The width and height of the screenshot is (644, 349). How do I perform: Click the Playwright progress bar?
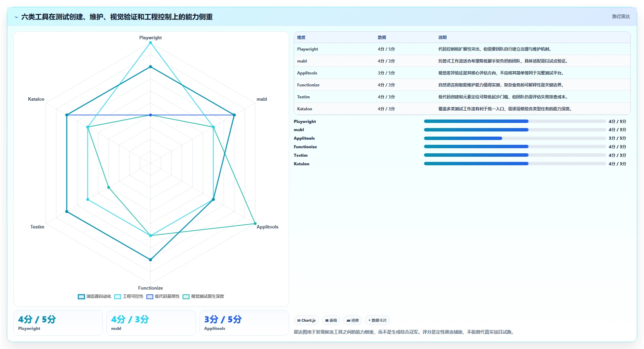click(x=515, y=121)
